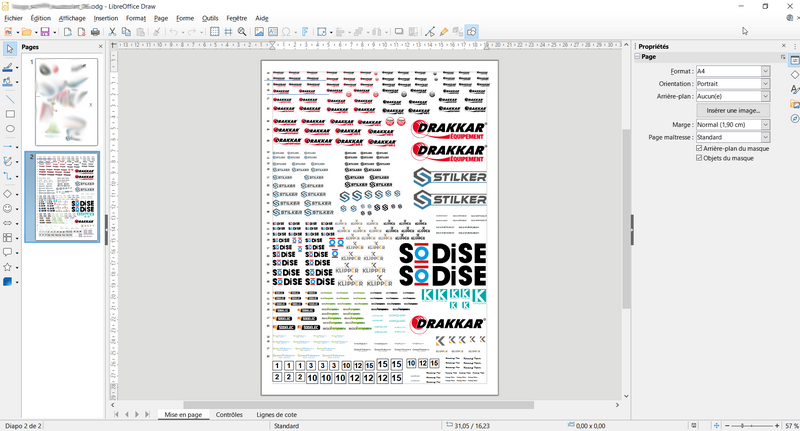This screenshot has width=800, height=431.
Task: Open more options for the Page section
Action: click(783, 57)
